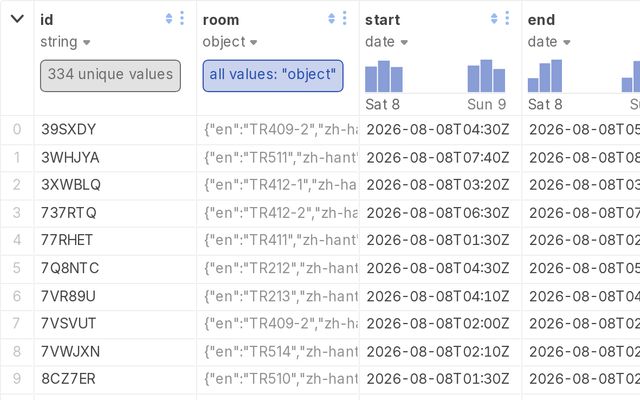Change id type from string dropdown
640x400 pixels.
tap(65, 42)
